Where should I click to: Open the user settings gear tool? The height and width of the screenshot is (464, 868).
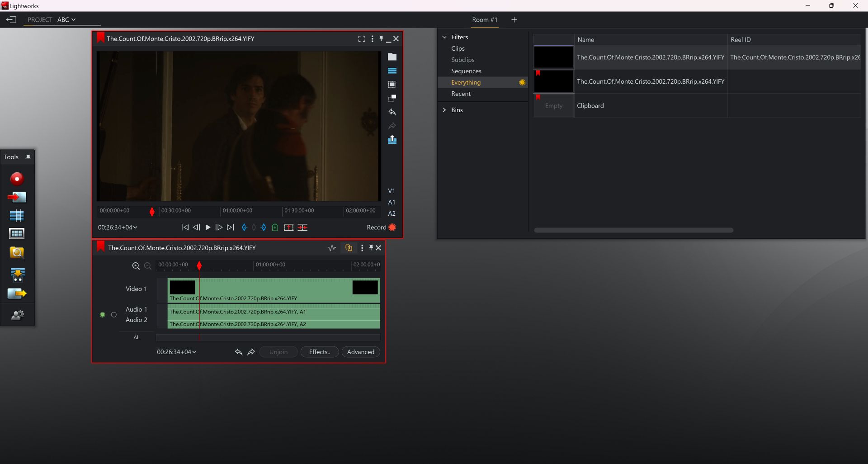tap(17, 315)
